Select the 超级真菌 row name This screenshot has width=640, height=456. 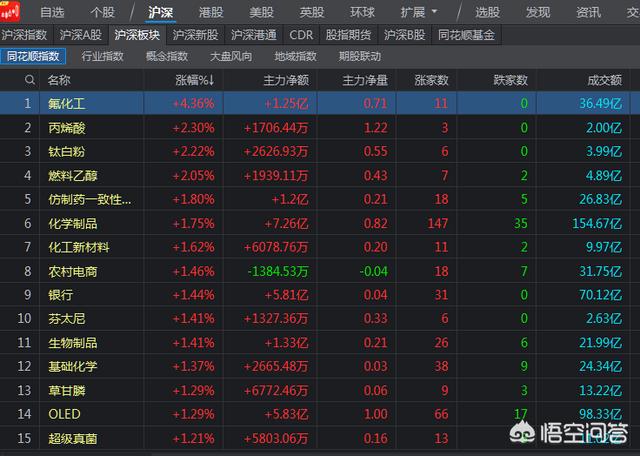73,439
